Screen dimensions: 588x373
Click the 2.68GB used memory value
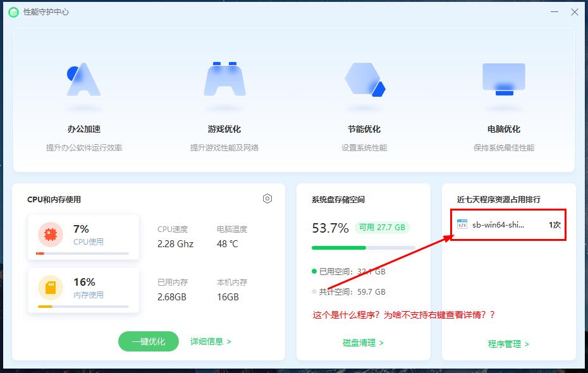click(x=172, y=297)
